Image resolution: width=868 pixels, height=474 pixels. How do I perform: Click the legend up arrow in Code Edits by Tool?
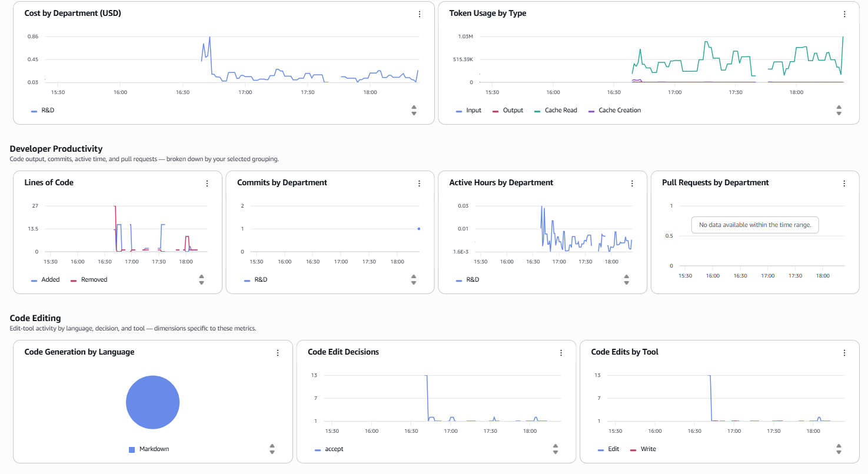click(x=839, y=446)
